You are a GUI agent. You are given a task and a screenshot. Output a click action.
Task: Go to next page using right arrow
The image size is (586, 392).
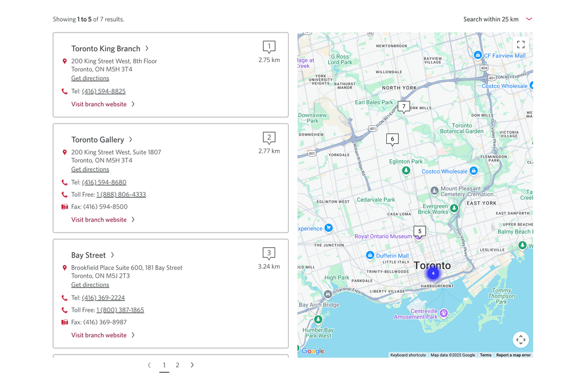click(192, 365)
